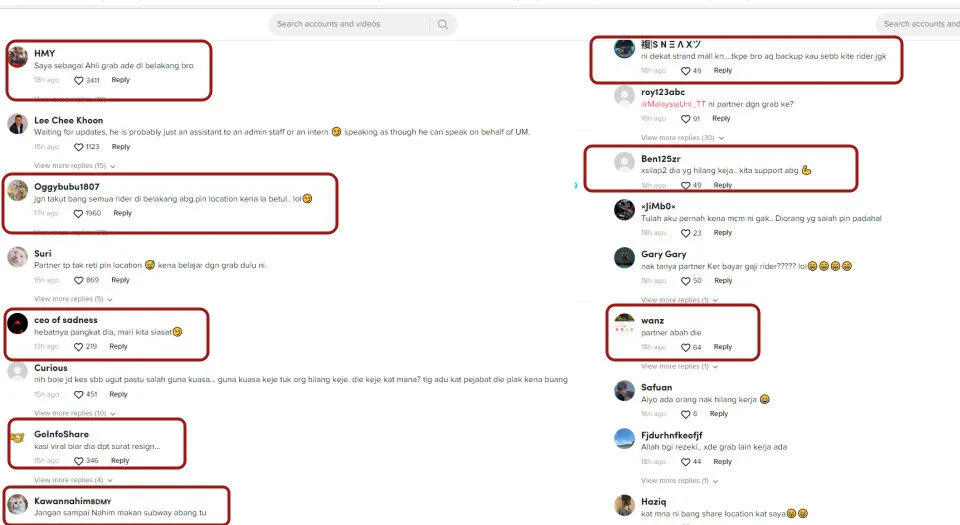This screenshot has height=525, width=960.
Task: Heart wanz's comment with 64 likes
Action: (686, 348)
